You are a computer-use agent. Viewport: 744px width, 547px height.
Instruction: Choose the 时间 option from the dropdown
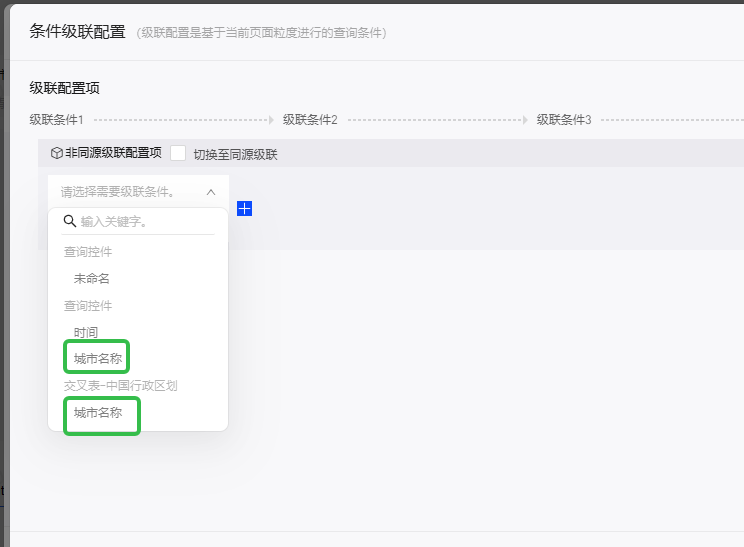(86, 332)
